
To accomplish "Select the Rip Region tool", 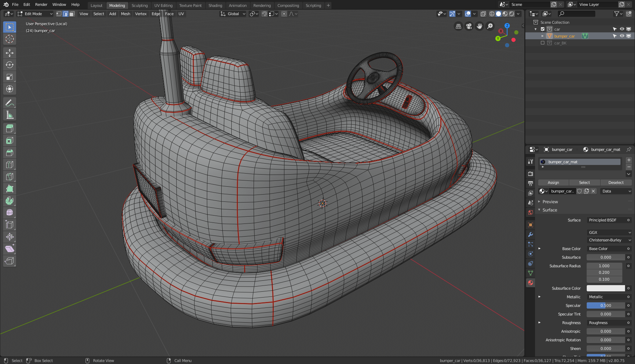I will pyautogui.click(x=10, y=261).
